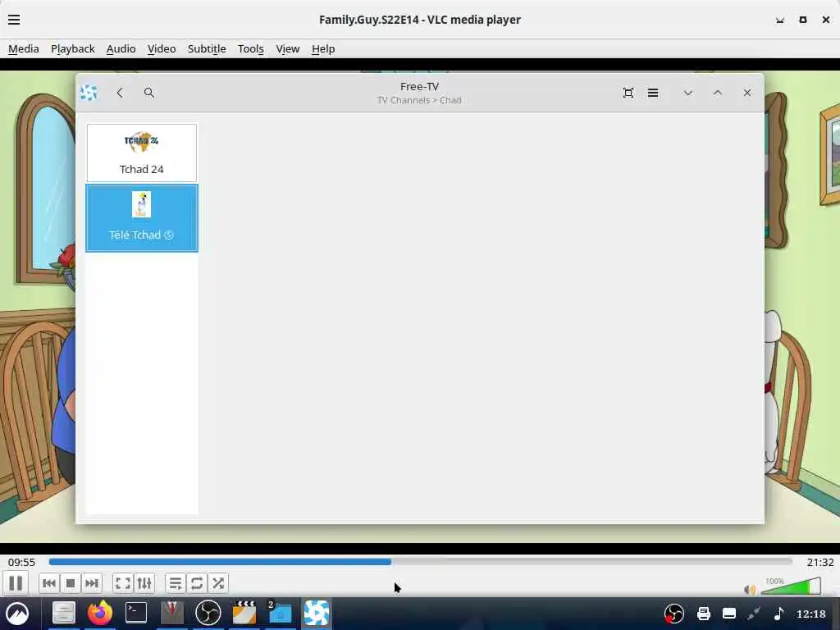Open the Media menu
The height and width of the screenshot is (630, 840).
click(x=24, y=48)
